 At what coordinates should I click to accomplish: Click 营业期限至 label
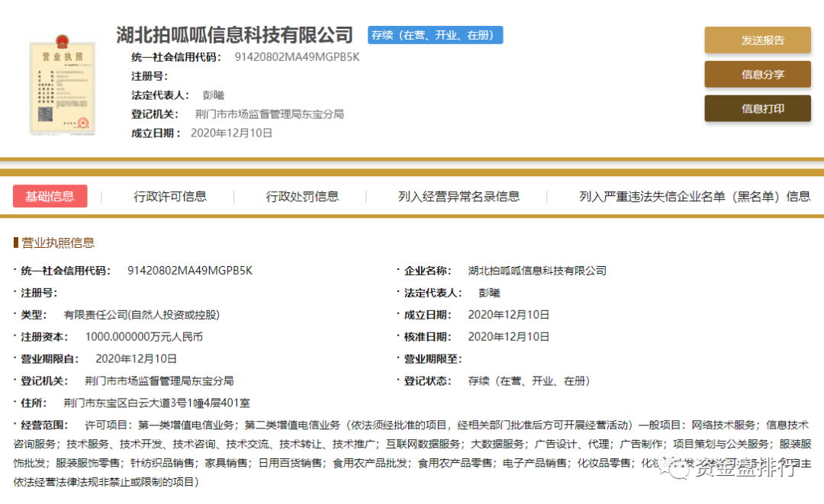[x=433, y=358]
